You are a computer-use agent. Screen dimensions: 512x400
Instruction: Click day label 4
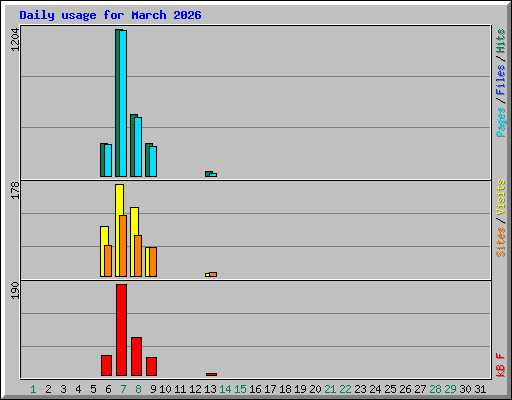coord(78,389)
